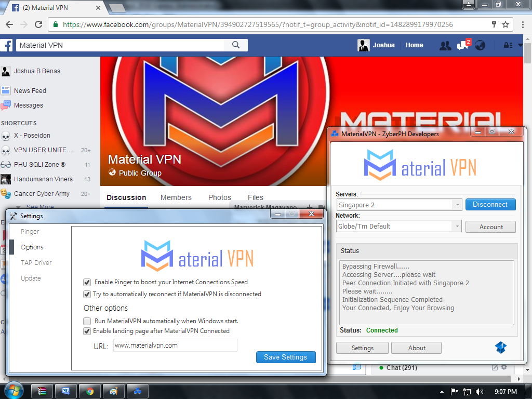Click new message compose icon in chat bar
The width and height of the screenshot is (532, 399).
click(x=495, y=367)
